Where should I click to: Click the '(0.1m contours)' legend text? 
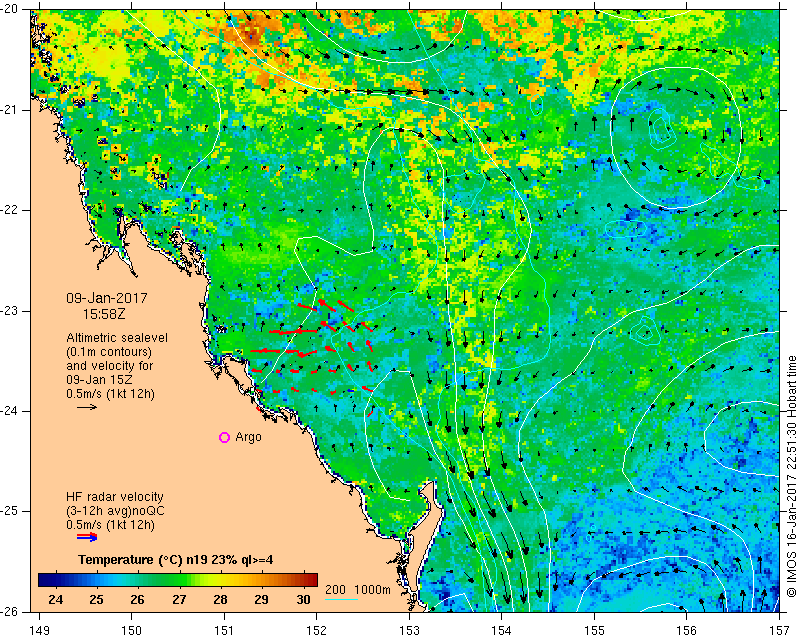[x=109, y=352]
